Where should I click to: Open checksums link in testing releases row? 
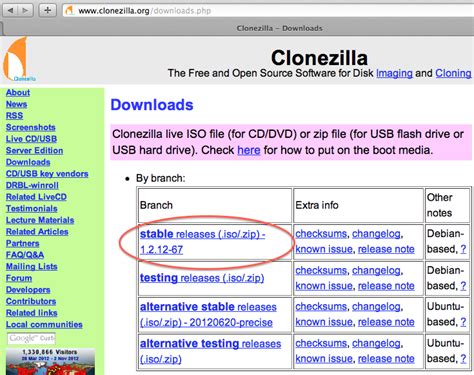click(x=321, y=271)
